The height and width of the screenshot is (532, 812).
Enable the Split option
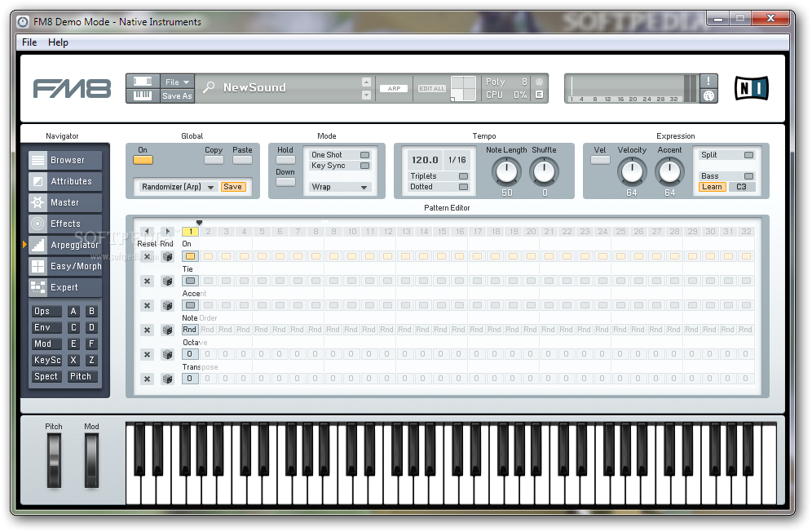[749, 155]
